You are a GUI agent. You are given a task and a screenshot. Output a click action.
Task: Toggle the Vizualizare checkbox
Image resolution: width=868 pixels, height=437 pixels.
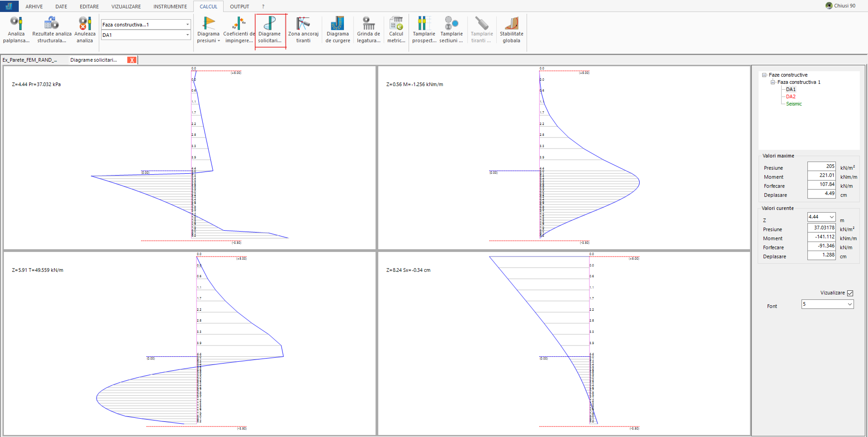click(x=850, y=293)
